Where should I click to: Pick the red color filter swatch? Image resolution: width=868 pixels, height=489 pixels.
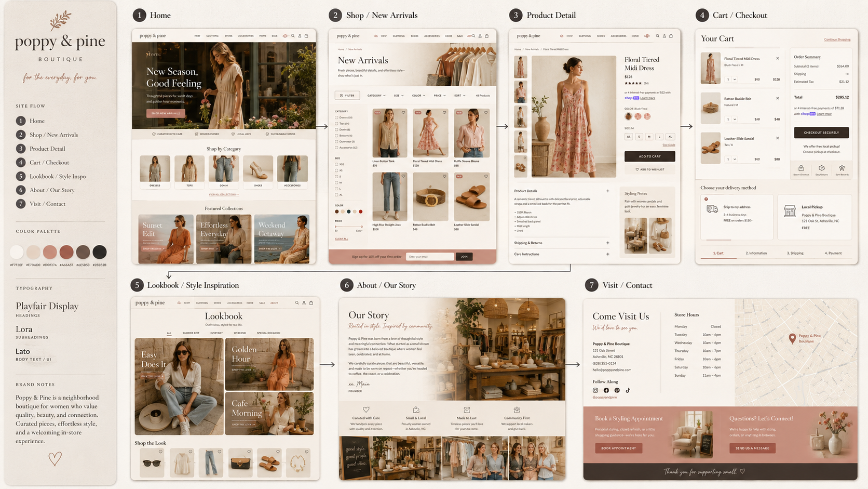tap(360, 212)
